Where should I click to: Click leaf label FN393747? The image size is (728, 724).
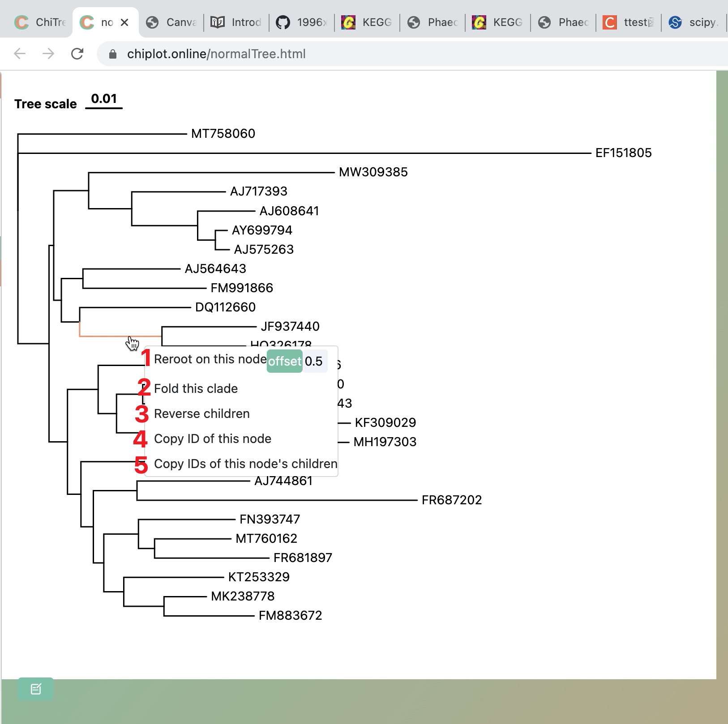270,519
